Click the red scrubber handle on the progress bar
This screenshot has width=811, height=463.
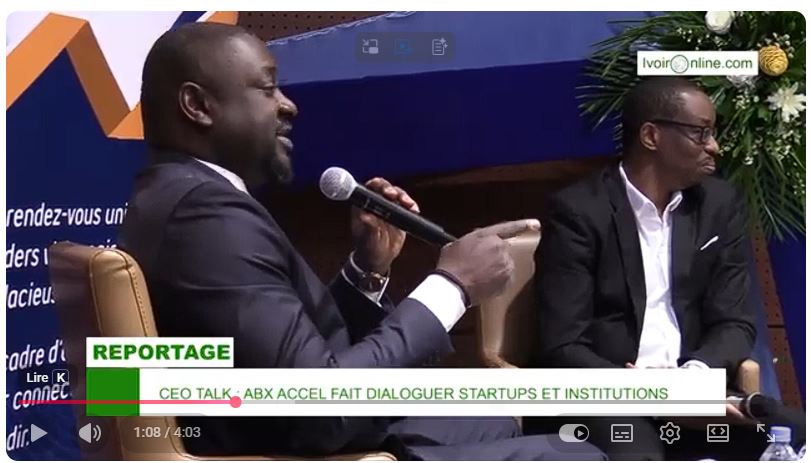pos(235,402)
